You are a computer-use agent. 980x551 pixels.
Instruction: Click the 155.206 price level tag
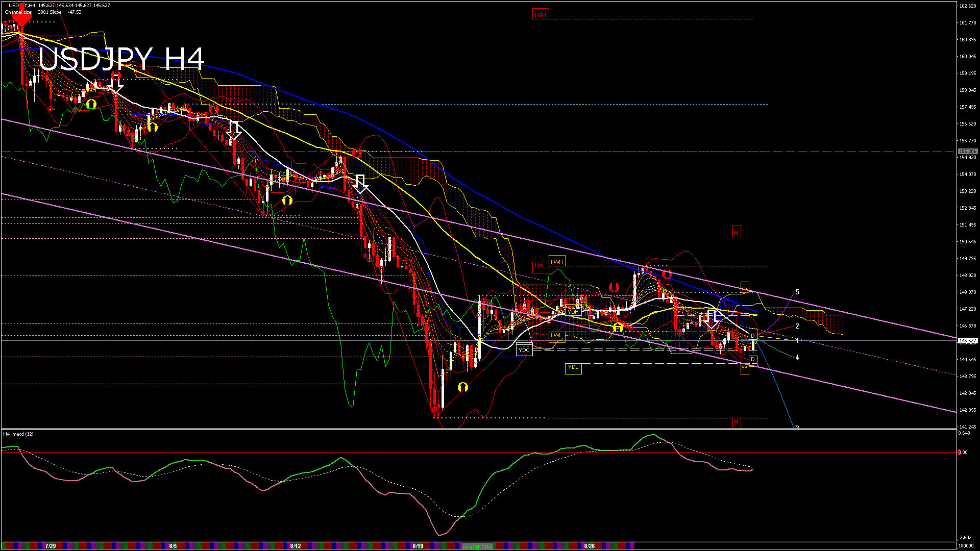(x=967, y=152)
